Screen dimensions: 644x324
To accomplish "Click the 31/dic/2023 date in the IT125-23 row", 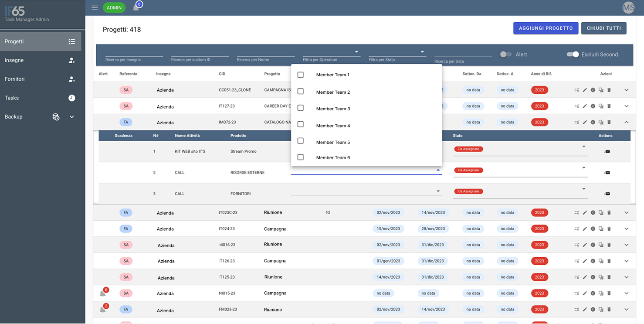I will click(x=433, y=277).
